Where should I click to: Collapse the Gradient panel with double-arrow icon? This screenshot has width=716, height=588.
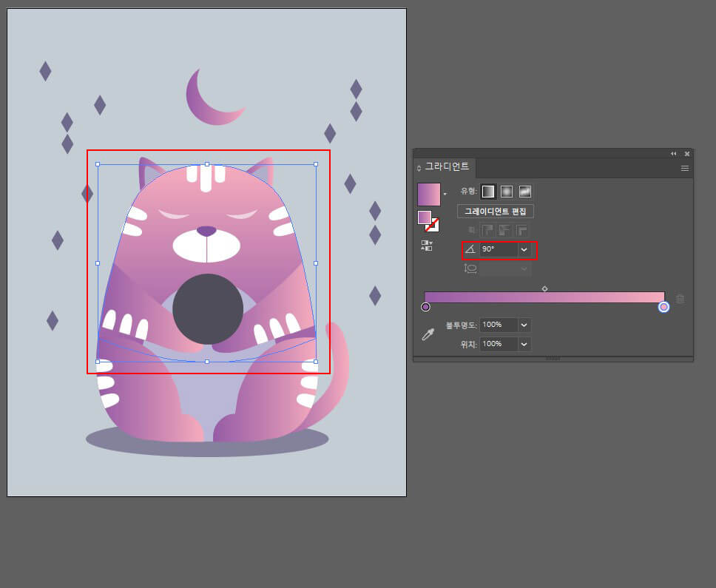[673, 154]
